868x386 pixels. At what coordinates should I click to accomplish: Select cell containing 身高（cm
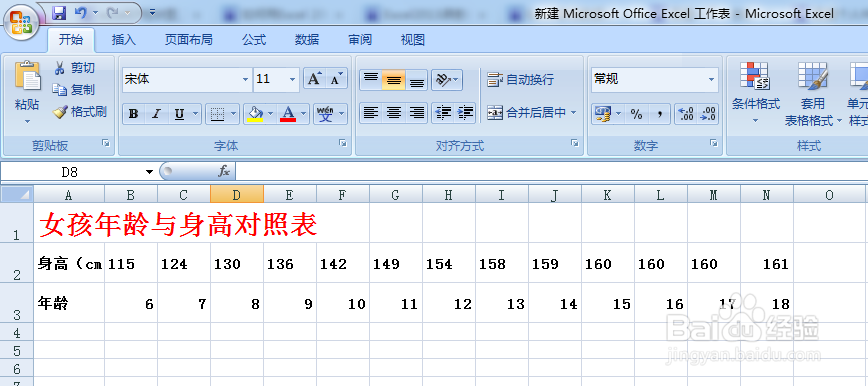click(x=69, y=263)
